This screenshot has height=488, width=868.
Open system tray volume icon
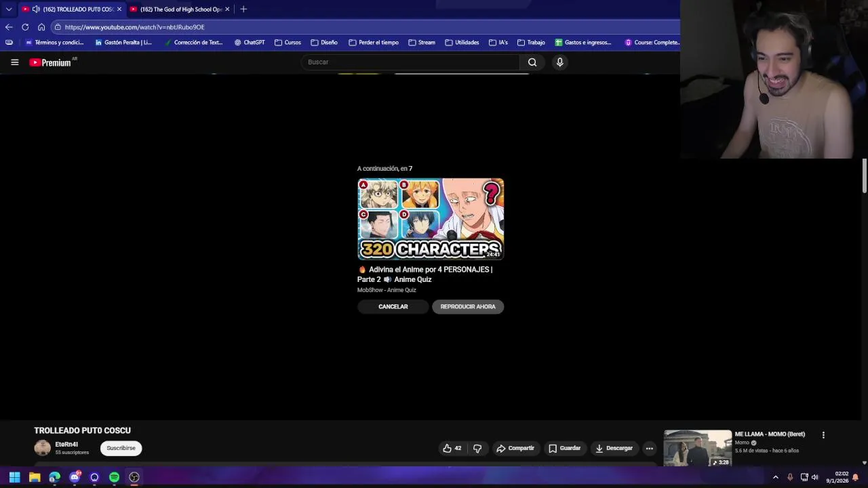click(815, 477)
